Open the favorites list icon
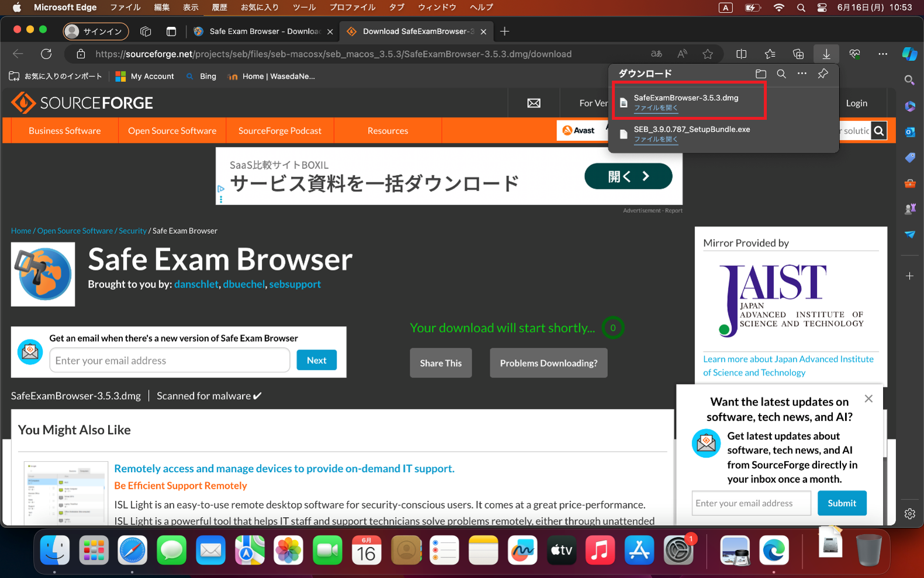The width and height of the screenshot is (924, 578). click(x=770, y=54)
